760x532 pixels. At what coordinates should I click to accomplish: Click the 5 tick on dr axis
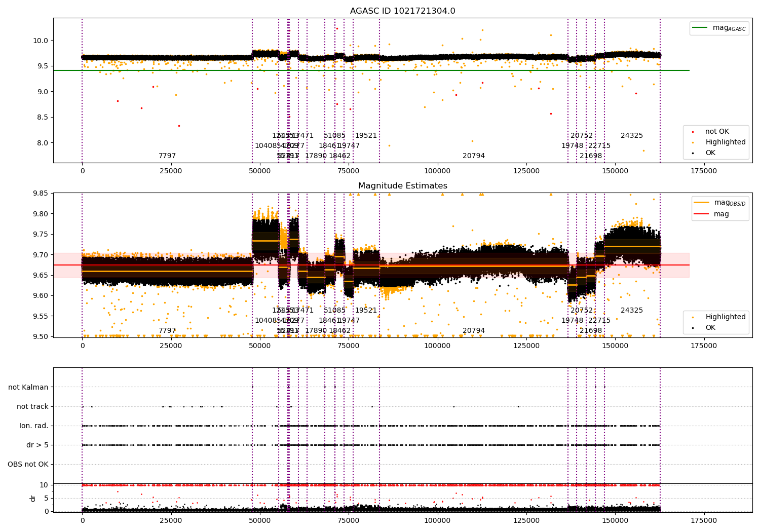(x=46, y=499)
